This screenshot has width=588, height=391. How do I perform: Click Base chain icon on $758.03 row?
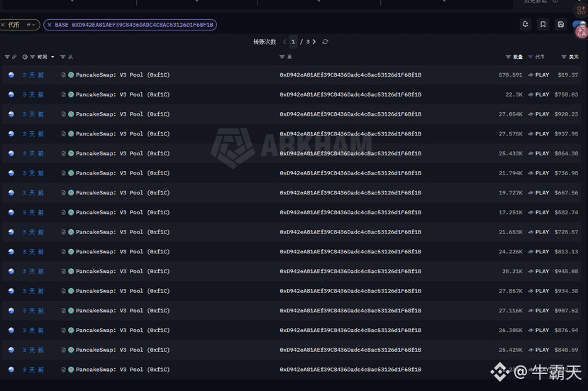point(11,94)
